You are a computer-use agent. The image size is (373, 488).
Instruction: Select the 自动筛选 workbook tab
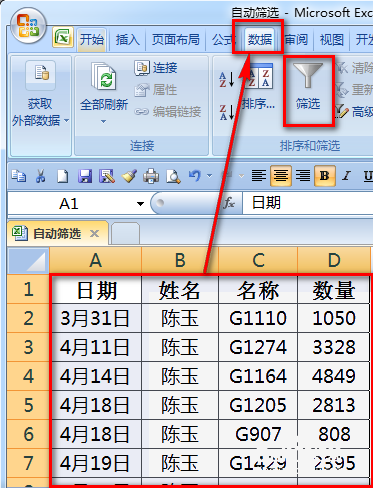(x=57, y=234)
